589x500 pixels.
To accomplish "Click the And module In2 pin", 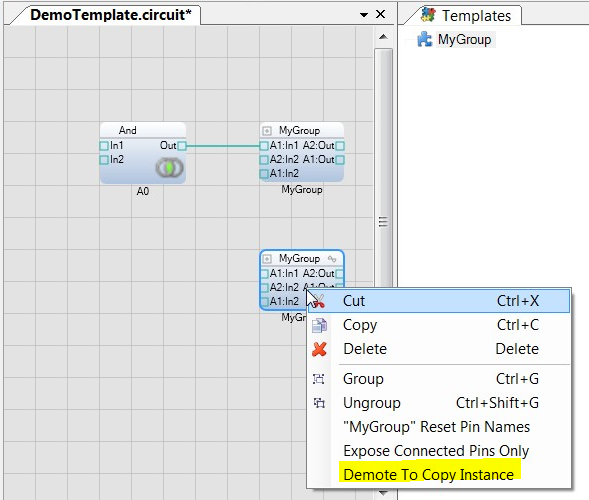I will click(x=104, y=160).
